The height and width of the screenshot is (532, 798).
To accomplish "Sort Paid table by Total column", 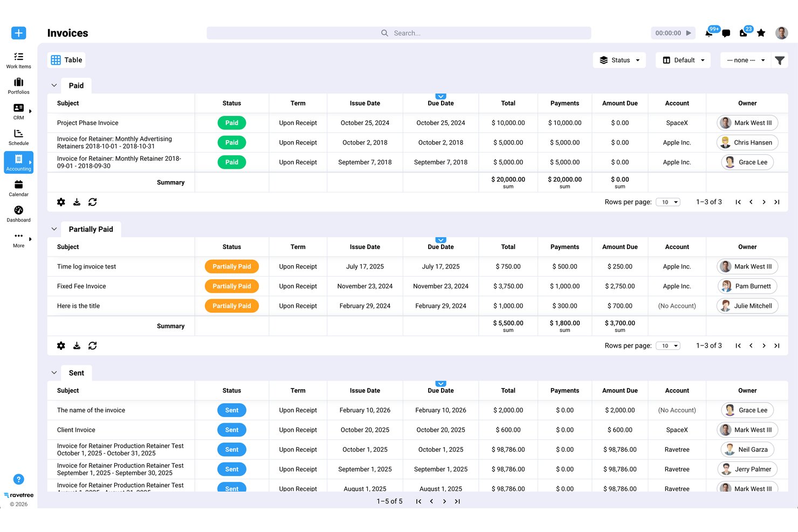I will coord(508,103).
